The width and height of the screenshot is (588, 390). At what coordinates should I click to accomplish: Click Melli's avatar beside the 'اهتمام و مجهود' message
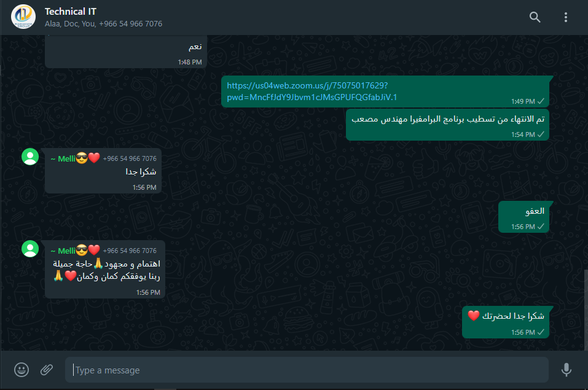pos(30,249)
